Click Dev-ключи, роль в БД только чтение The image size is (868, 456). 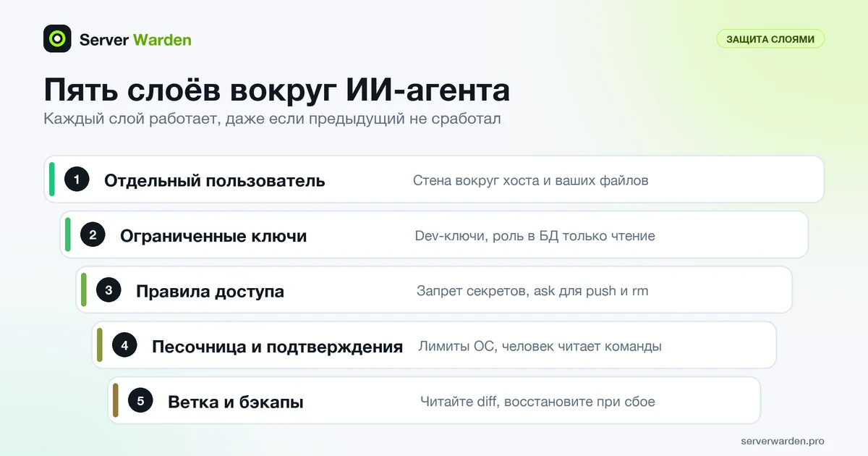coord(535,236)
